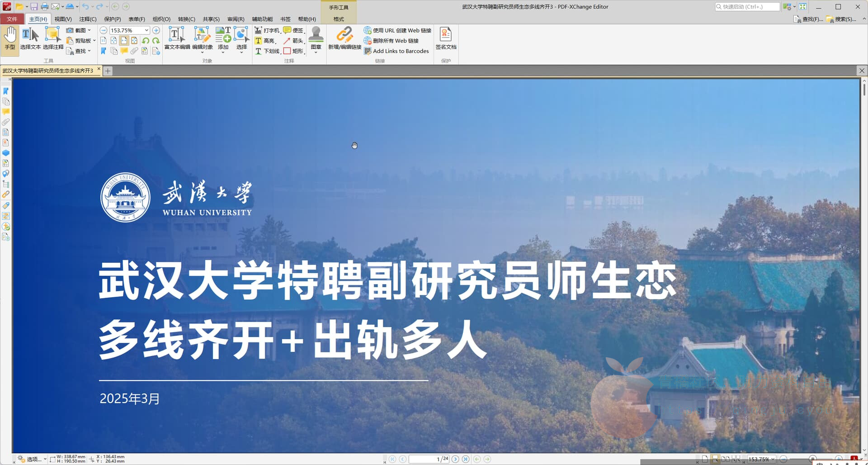868x465 pixels.
Task: Open the attachments paperclip panel in sidebar
Action: (6, 122)
